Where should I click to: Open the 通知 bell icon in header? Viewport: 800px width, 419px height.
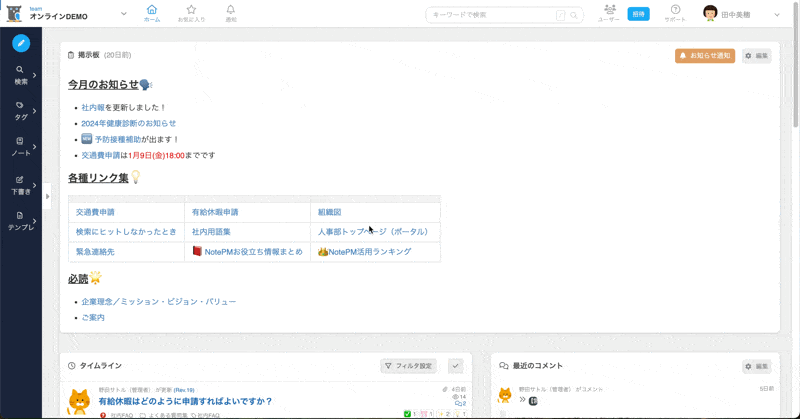(231, 13)
